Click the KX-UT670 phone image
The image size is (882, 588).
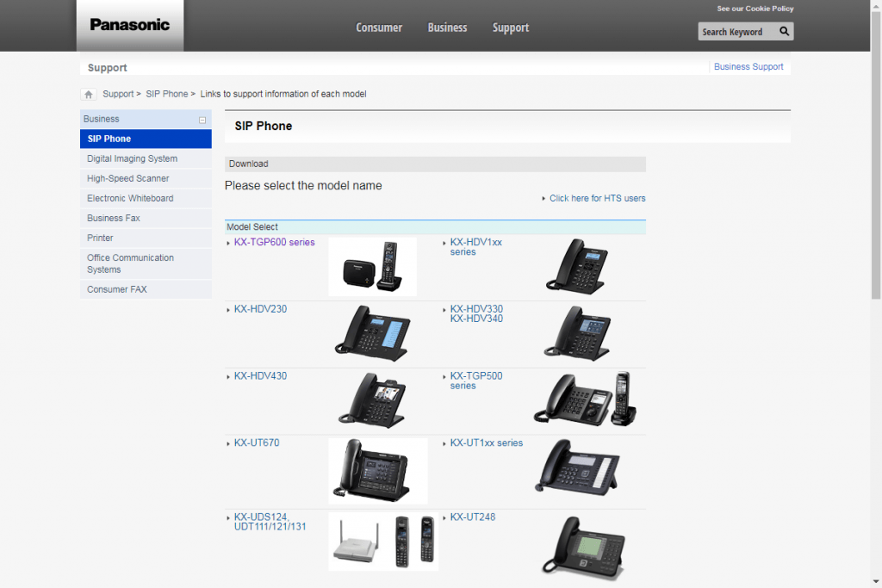[x=378, y=471]
